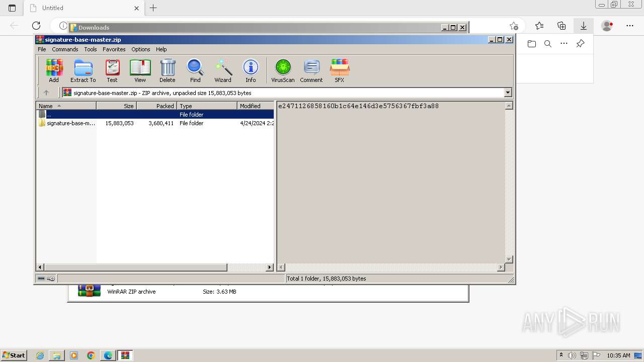Open the Tools menu
This screenshot has height=362, width=644.
pos(91,49)
